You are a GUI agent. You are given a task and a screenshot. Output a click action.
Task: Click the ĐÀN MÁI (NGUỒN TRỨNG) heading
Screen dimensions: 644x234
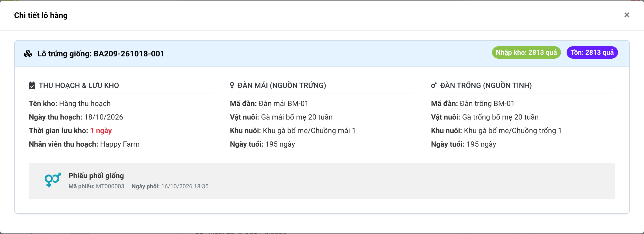click(x=282, y=85)
